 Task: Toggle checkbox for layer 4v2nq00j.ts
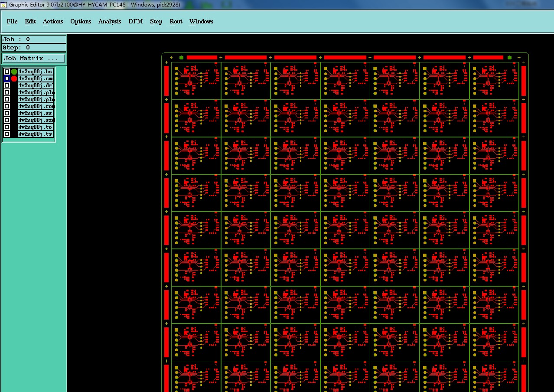(x=7, y=134)
